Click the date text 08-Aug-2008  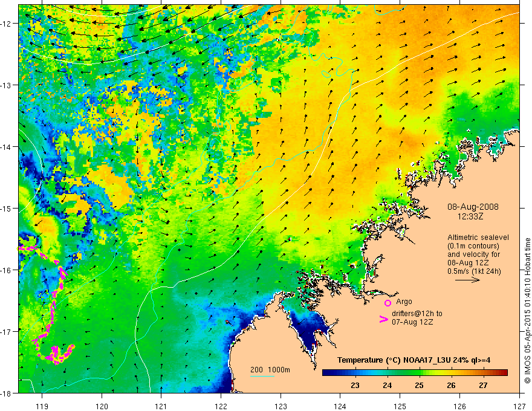pos(473,207)
